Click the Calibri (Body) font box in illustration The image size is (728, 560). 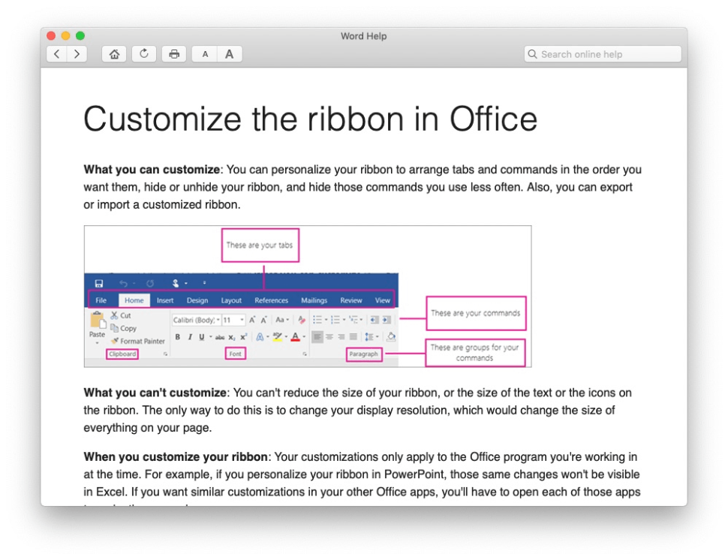click(196, 320)
